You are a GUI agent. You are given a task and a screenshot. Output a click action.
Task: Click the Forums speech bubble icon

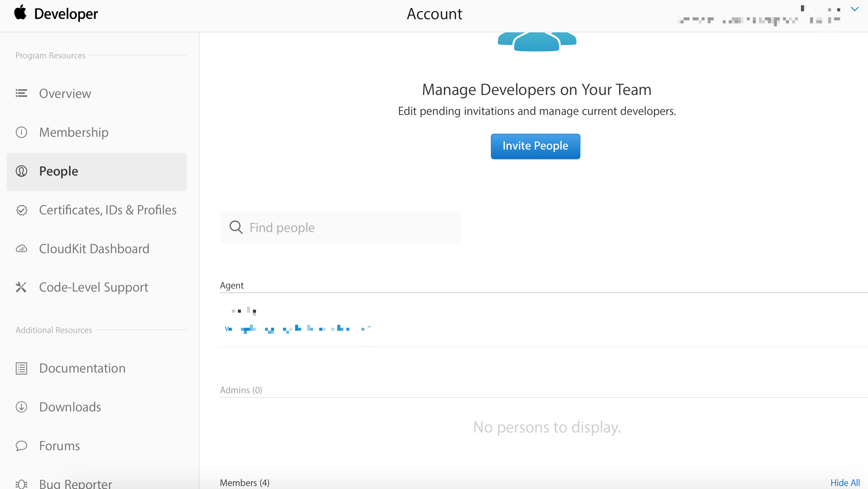click(21, 446)
